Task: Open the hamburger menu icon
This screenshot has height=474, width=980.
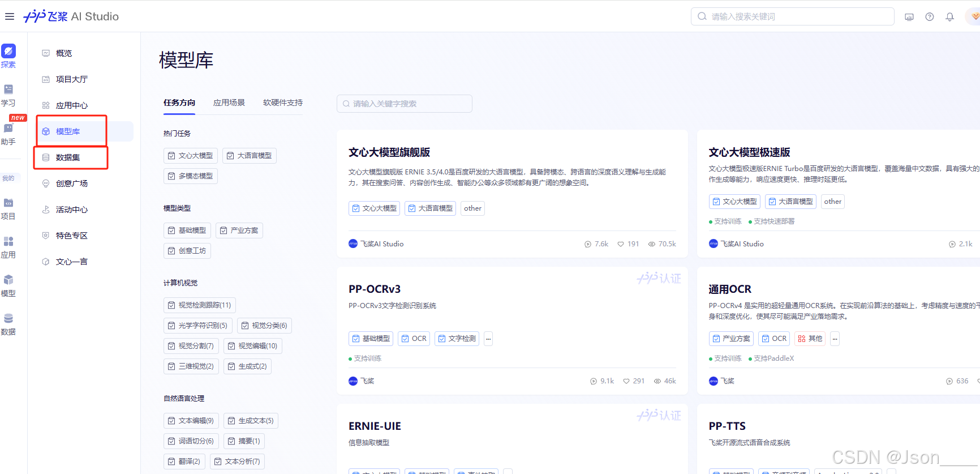Action: click(9, 16)
